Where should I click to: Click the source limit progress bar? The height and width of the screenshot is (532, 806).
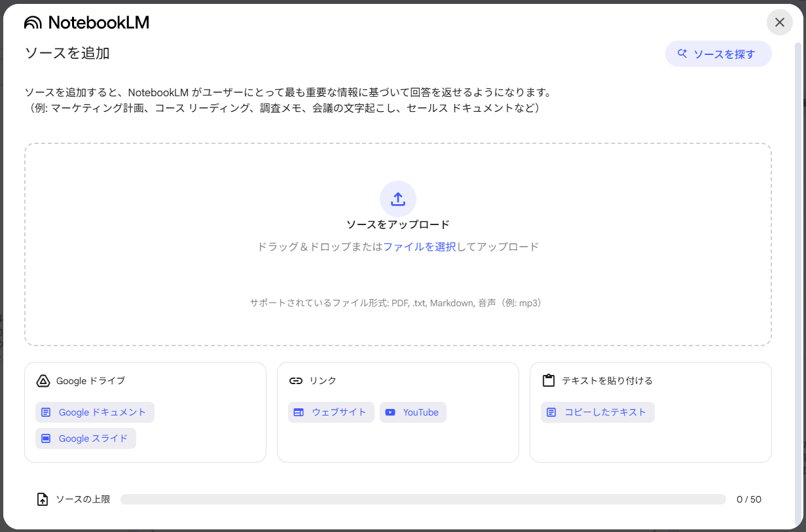click(x=423, y=499)
